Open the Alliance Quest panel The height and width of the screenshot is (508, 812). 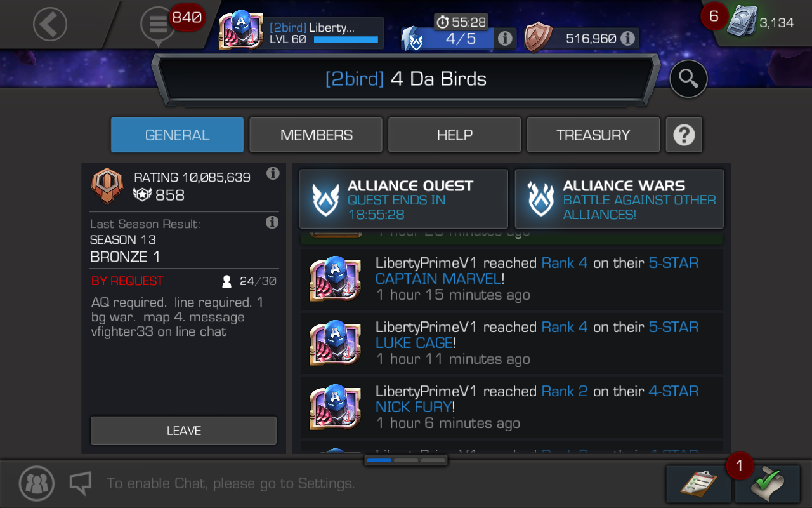(x=404, y=199)
